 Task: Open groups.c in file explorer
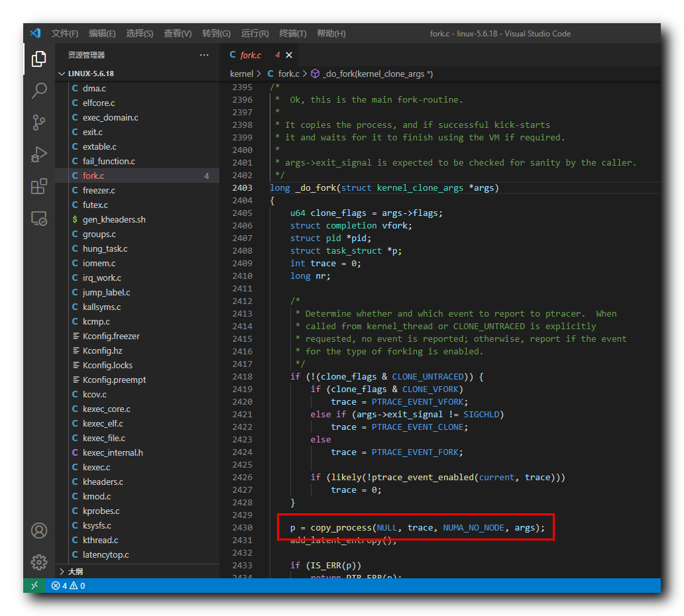[137, 234]
